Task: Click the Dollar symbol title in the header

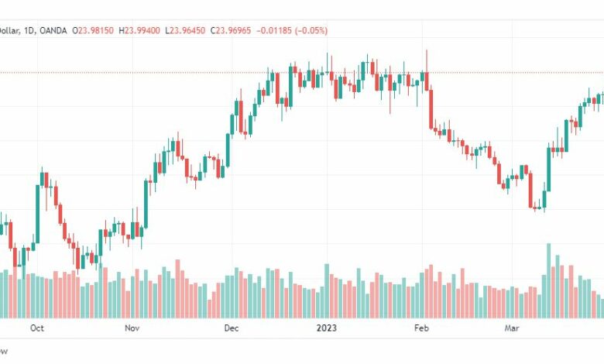Action: coord(9,30)
